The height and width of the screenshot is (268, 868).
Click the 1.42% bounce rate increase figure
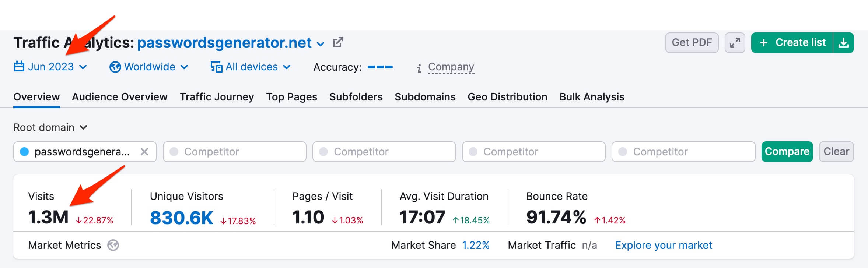(x=610, y=220)
